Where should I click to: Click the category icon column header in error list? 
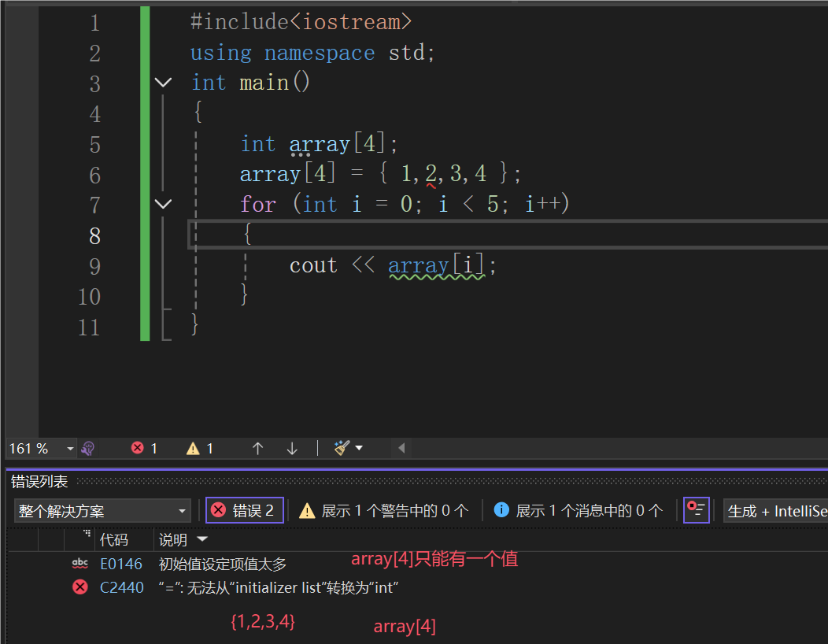point(80,539)
